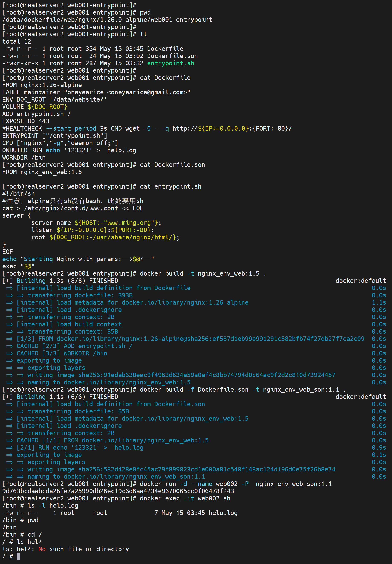Screen dimensions: 392x564
Task: Click the ONBUILD RUN echo instruction line
Action: point(69,150)
